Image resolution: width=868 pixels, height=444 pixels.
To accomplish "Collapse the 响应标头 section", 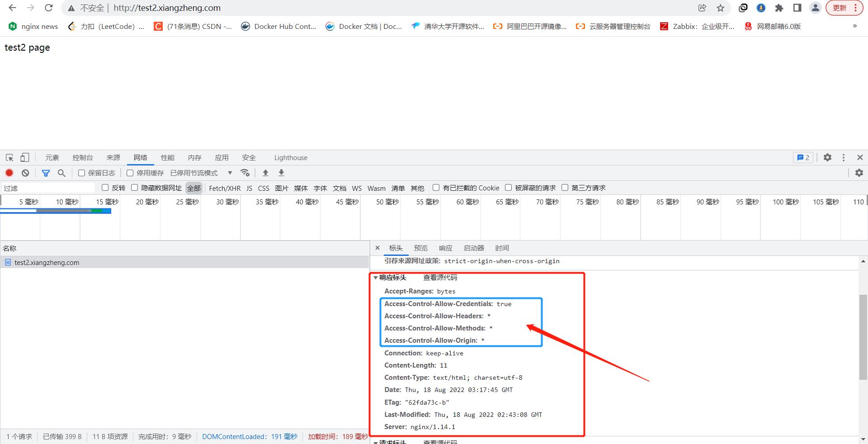I will click(x=376, y=278).
